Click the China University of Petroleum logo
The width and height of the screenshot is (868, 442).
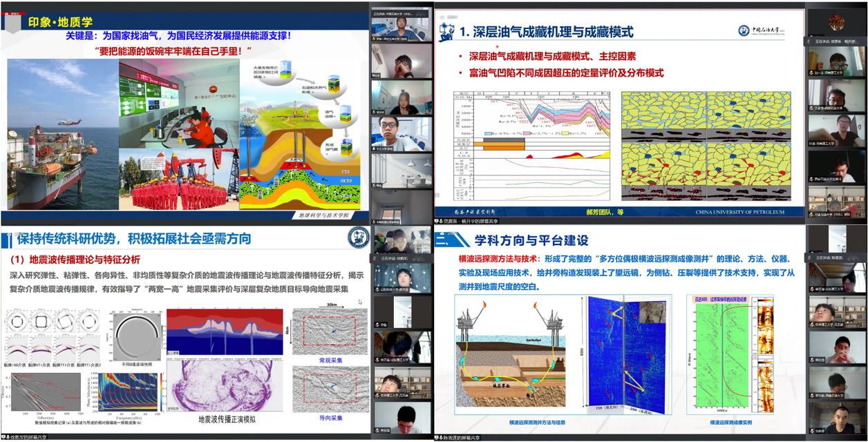pyautogui.click(x=743, y=30)
